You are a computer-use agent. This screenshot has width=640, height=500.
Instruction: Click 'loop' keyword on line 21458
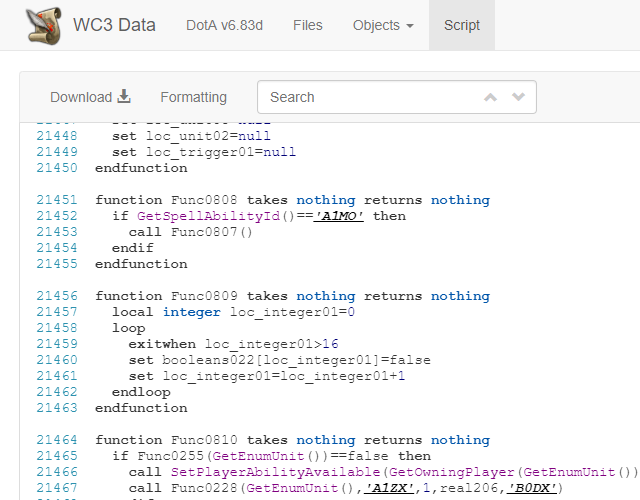[x=129, y=328]
